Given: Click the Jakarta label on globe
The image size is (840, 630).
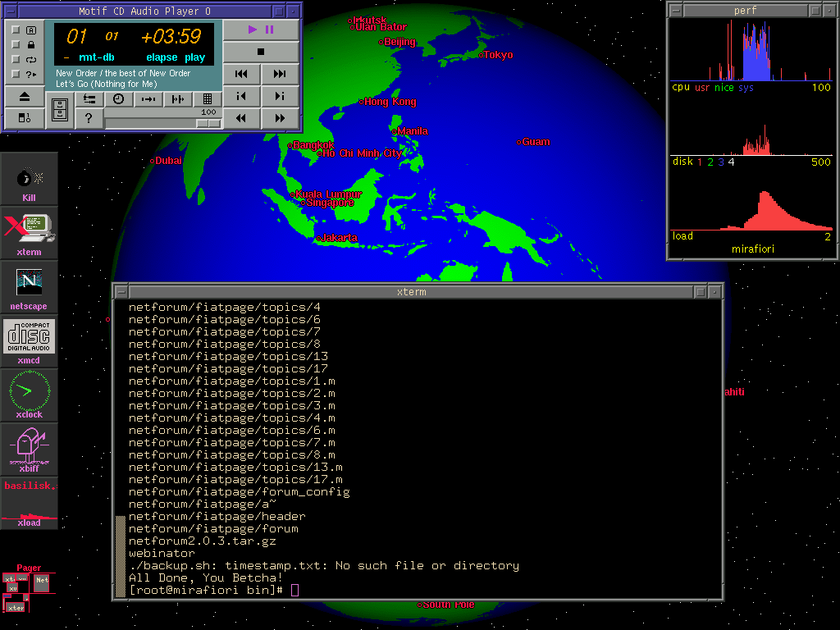Looking at the screenshot, I should tap(339, 238).
